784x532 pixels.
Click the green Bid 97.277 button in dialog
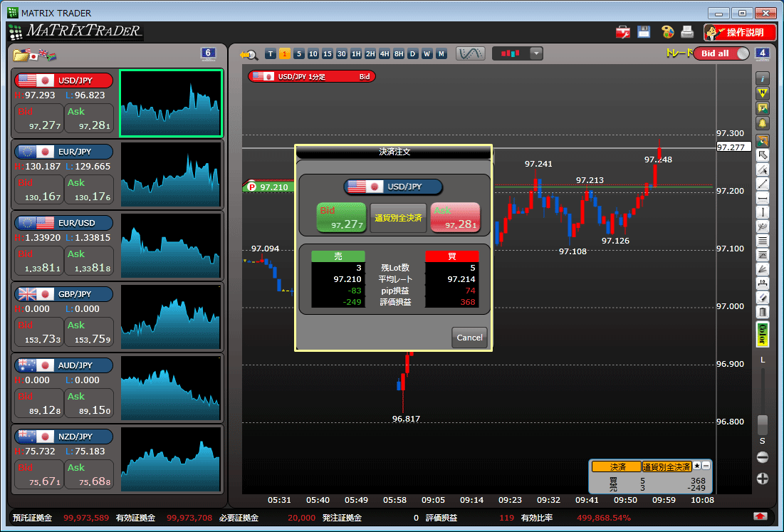[x=342, y=217]
